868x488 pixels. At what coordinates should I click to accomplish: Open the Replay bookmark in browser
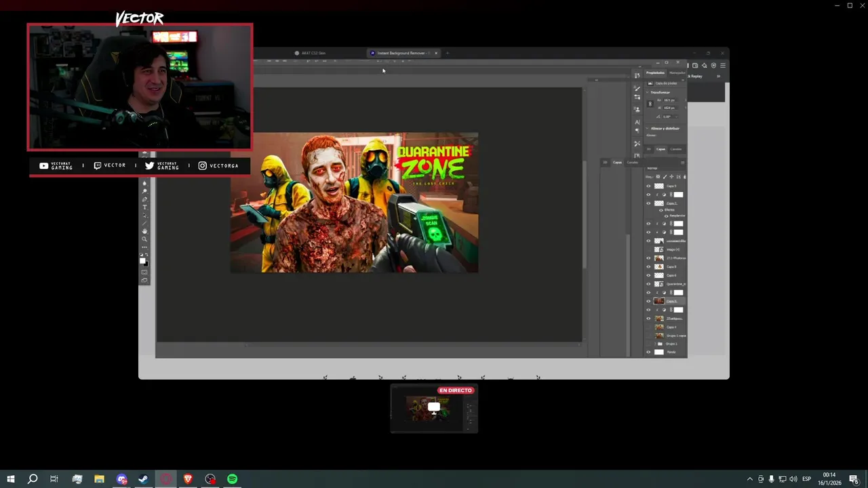(x=695, y=76)
